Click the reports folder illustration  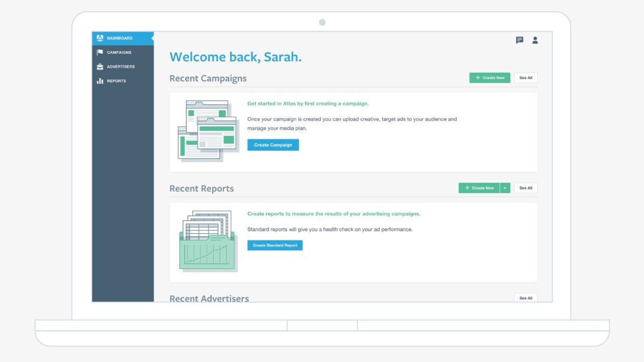(208, 241)
